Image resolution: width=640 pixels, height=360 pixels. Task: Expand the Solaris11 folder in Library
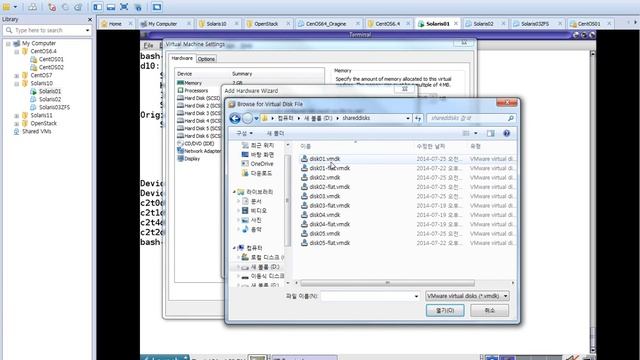(17, 116)
